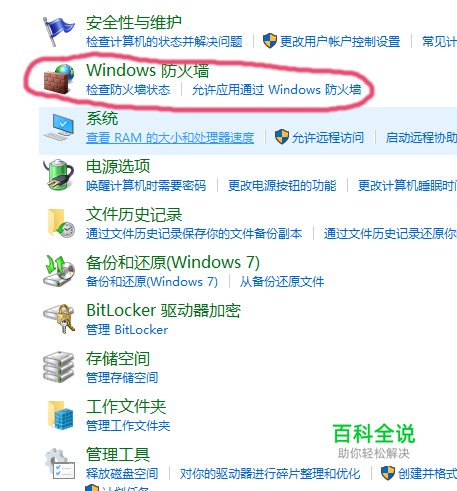Open 更改电源按钮的功能 link
The image size is (457, 491).
(282, 186)
